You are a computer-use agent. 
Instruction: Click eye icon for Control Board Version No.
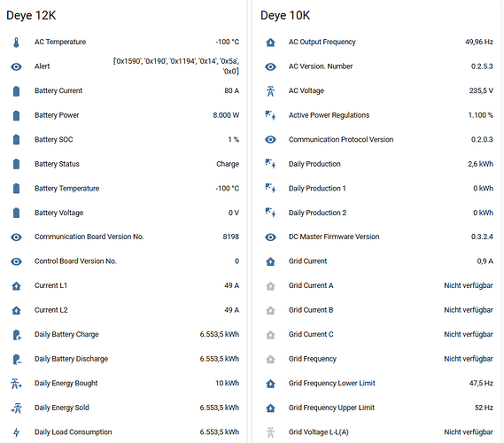17,261
